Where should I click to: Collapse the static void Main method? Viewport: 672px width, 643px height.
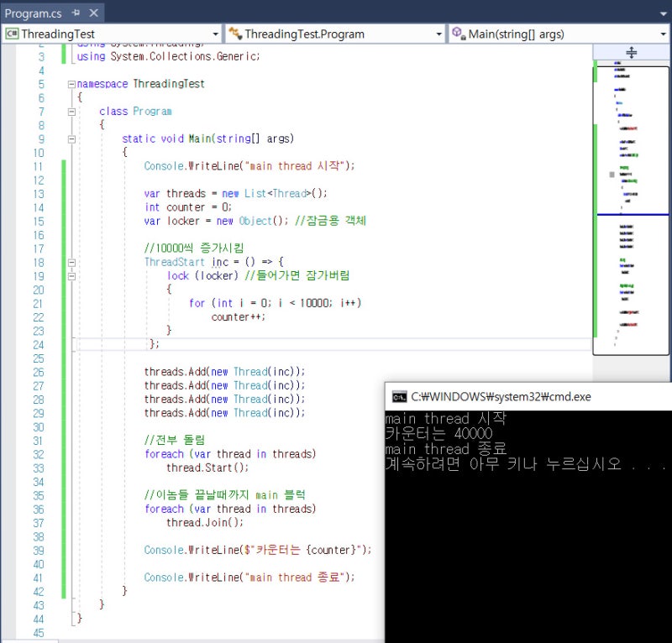(x=71, y=139)
